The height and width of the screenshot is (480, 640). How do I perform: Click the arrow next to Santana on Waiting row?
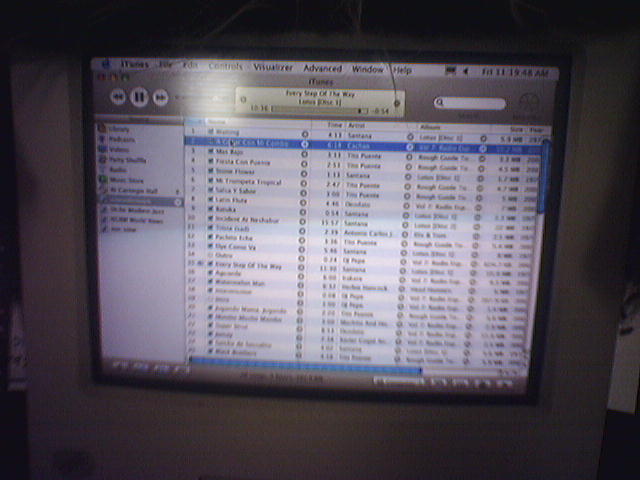409,133
